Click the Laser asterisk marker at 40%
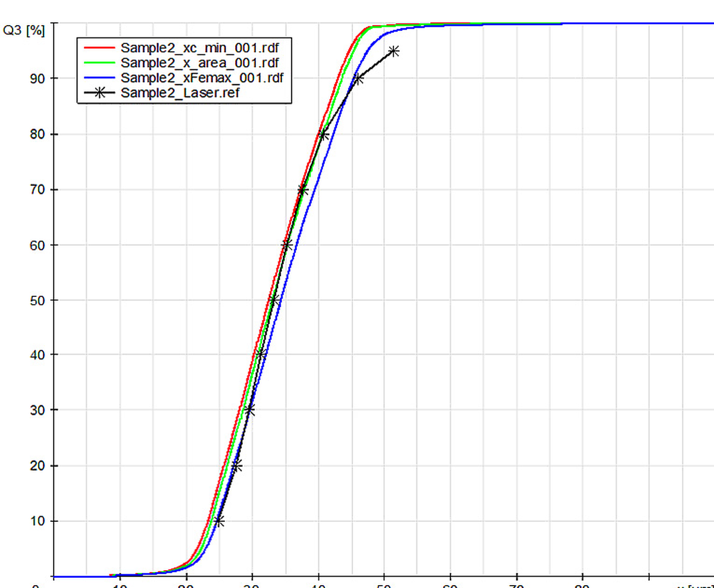Image resolution: width=714 pixels, height=588 pixels. click(261, 355)
